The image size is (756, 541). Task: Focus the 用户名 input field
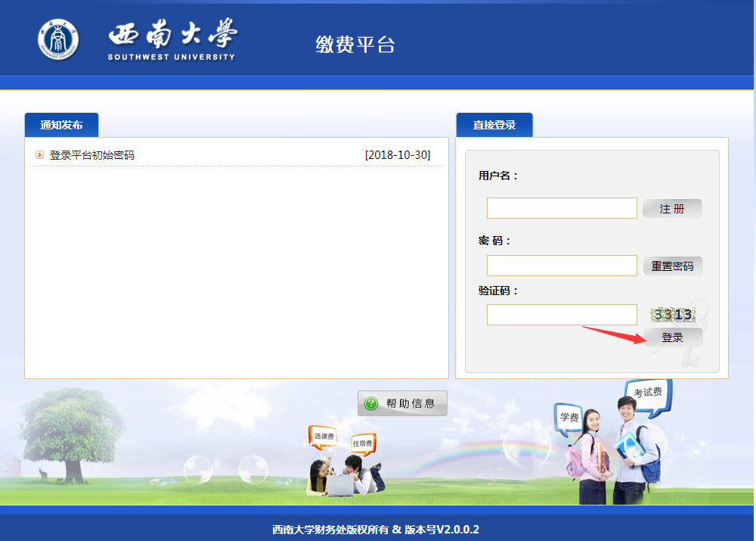coord(562,208)
